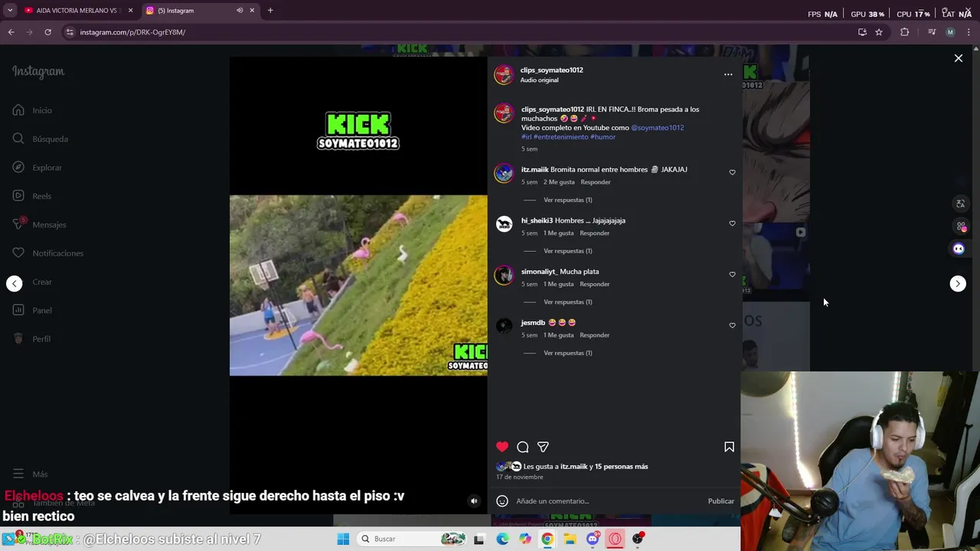Bookmark this page with star
Viewport: 980px width, 551px height.
879,32
